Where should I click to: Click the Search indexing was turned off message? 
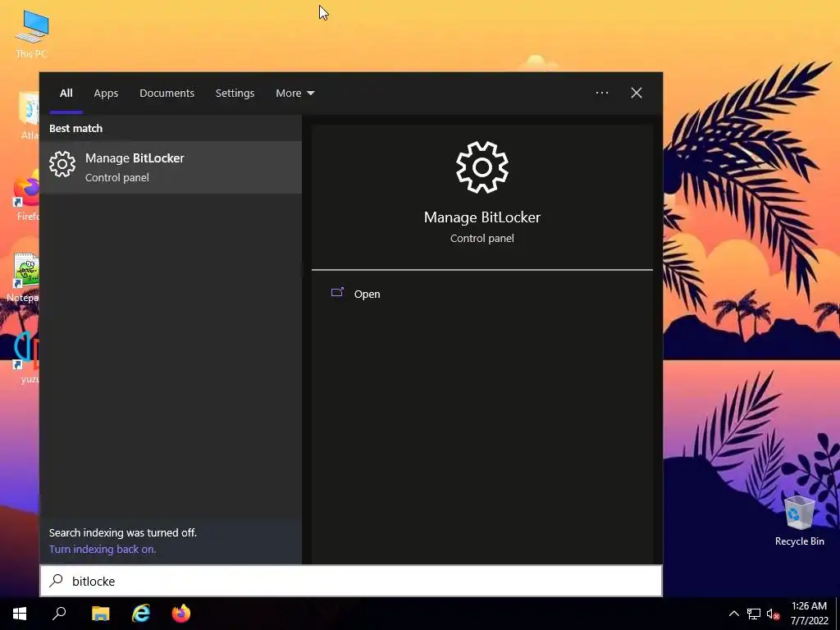(123, 532)
